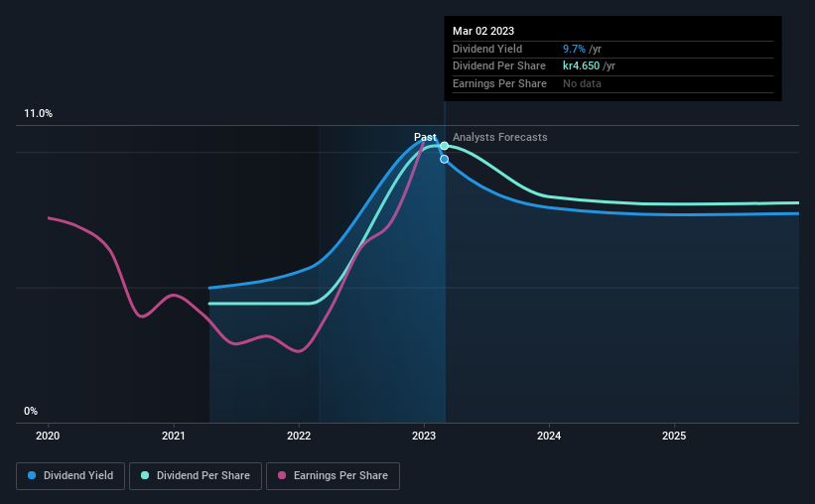Click the 2021 x-axis label

pyautogui.click(x=173, y=436)
